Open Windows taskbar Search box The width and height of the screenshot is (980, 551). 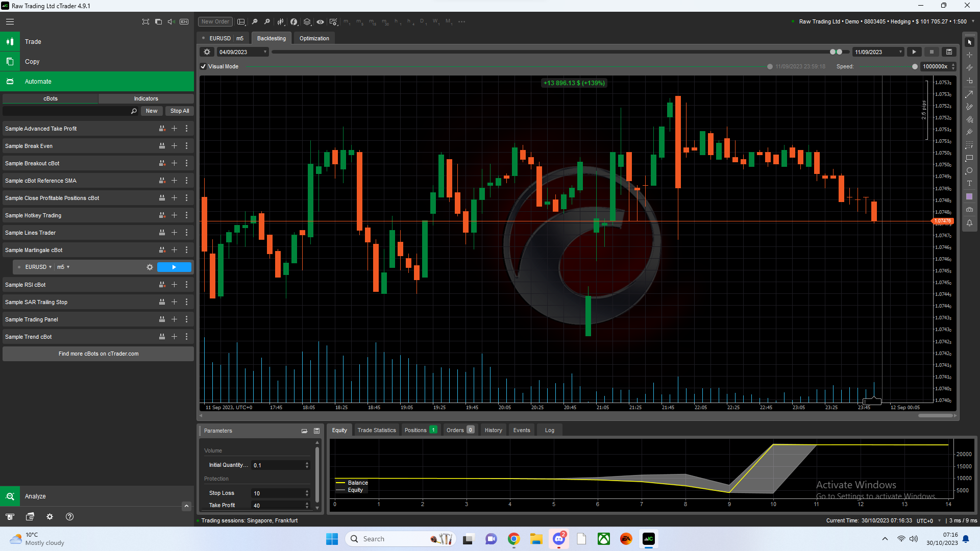(x=400, y=539)
